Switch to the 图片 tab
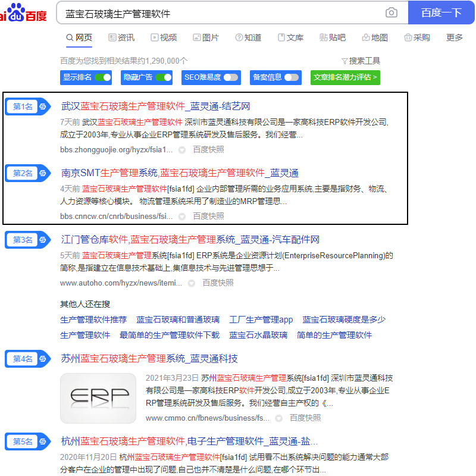476x476 pixels. 206,37
